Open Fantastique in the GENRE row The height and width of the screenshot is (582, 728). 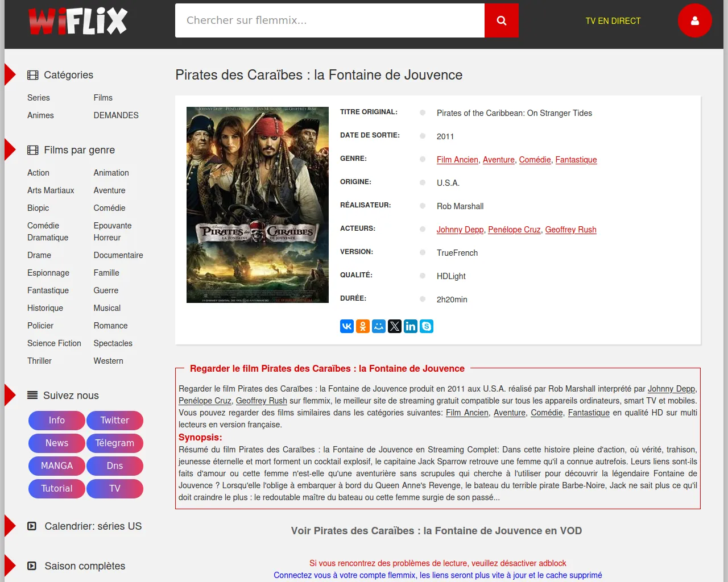pyautogui.click(x=576, y=160)
